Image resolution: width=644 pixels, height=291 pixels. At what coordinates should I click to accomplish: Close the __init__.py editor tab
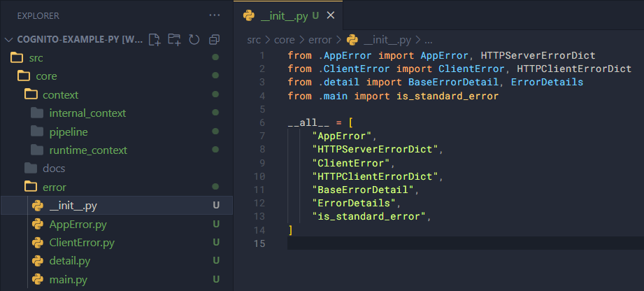tap(331, 15)
